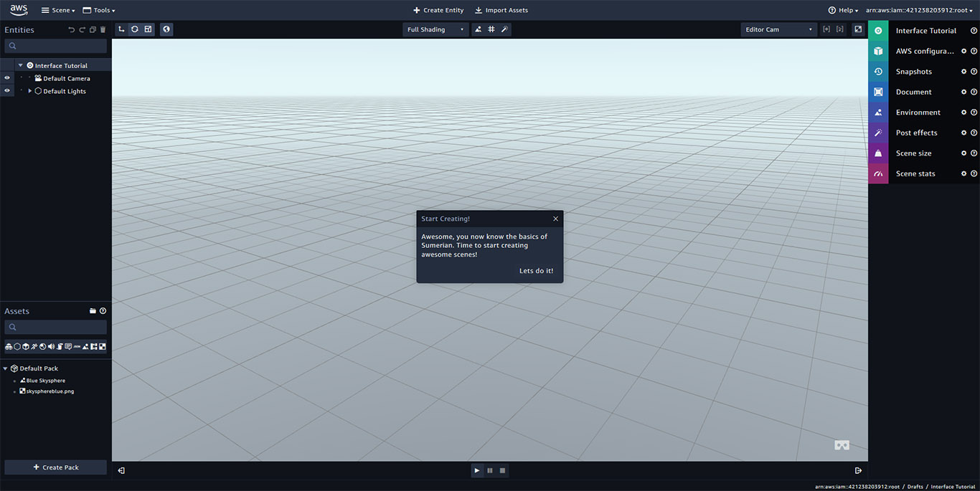Select the scale transform tool
980x491 pixels.
coord(148,29)
